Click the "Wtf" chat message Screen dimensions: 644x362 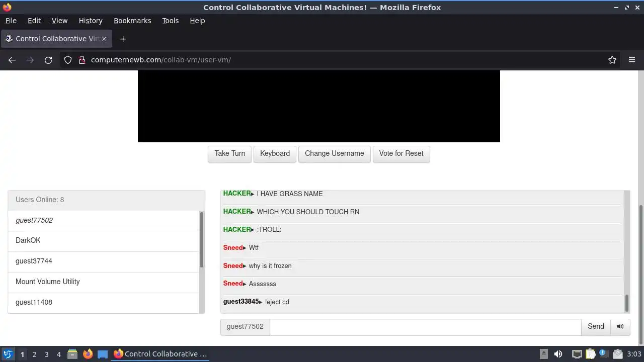coord(254,248)
